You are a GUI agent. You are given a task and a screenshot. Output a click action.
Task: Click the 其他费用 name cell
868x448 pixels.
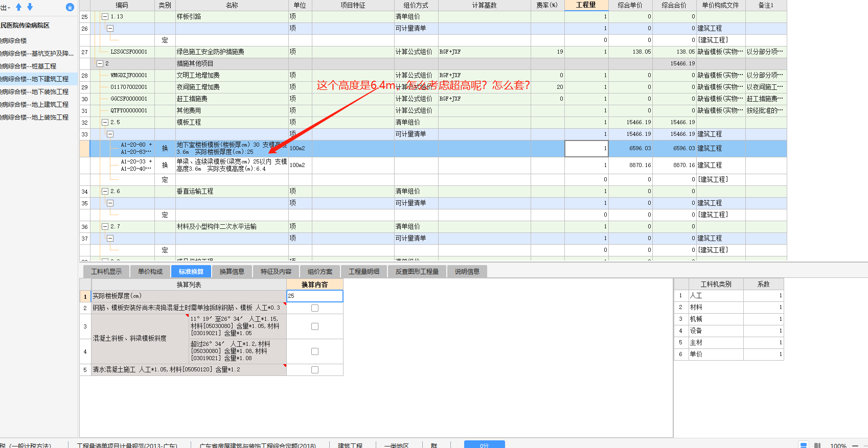click(x=232, y=111)
